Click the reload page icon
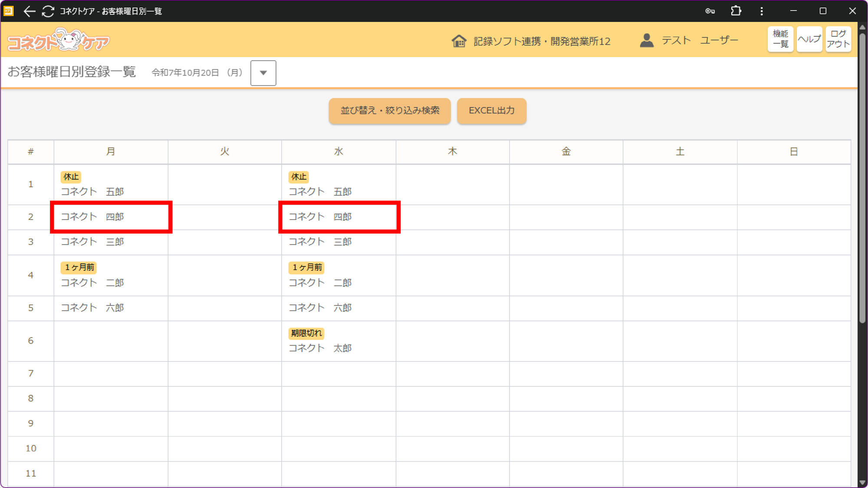Screen dimensions: 868x488 [48, 11]
